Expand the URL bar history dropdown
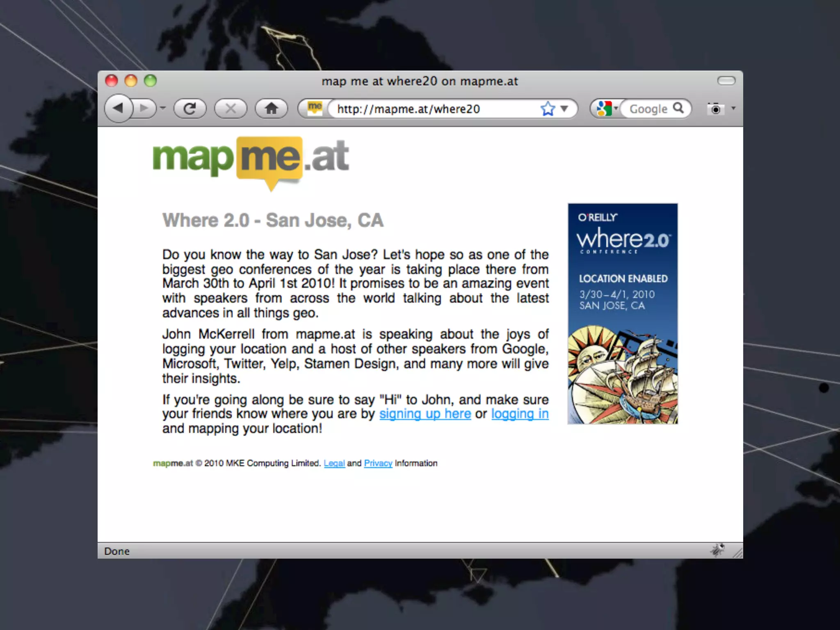840x630 pixels. pyautogui.click(x=565, y=109)
